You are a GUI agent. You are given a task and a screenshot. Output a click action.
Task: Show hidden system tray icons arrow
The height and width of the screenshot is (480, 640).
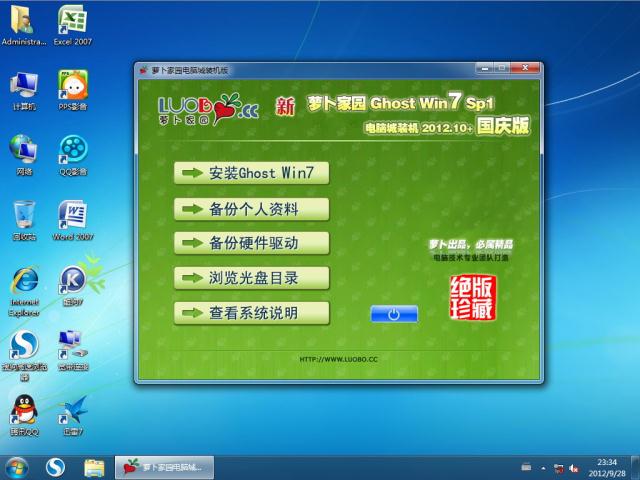tap(543, 468)
